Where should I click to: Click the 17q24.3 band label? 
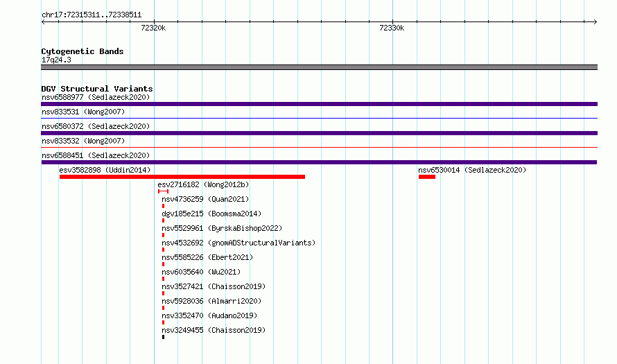pyautogui.click(x=56, y=60)
